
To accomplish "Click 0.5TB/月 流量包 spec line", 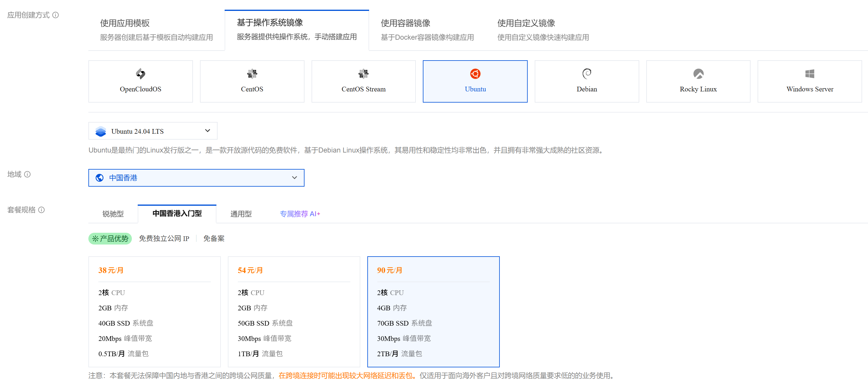I will (x=123, y=354).
